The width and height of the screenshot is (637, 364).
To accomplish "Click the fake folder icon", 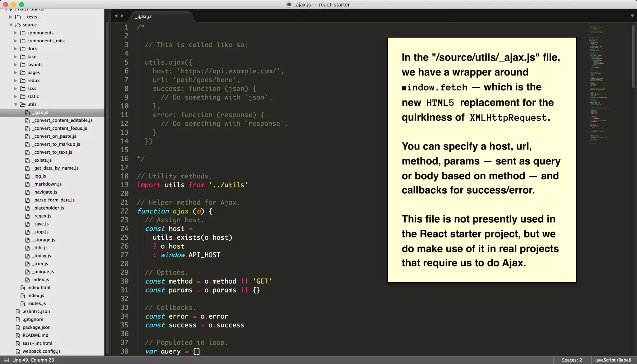I will click(23, 57).
